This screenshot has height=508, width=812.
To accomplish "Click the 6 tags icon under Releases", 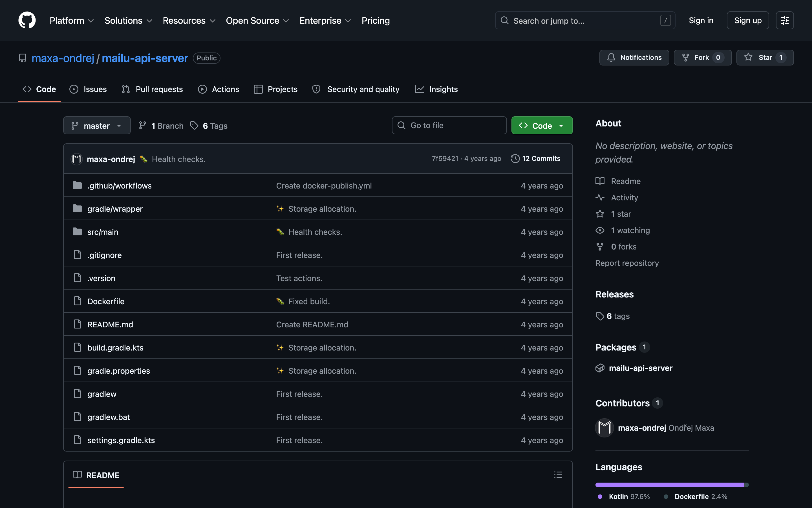I will (600, 316).
